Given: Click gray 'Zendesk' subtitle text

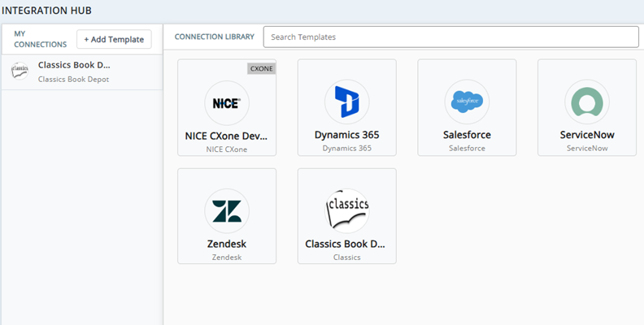Looking at the screenshot, I should pyautogui.click(x=227, y=258).
